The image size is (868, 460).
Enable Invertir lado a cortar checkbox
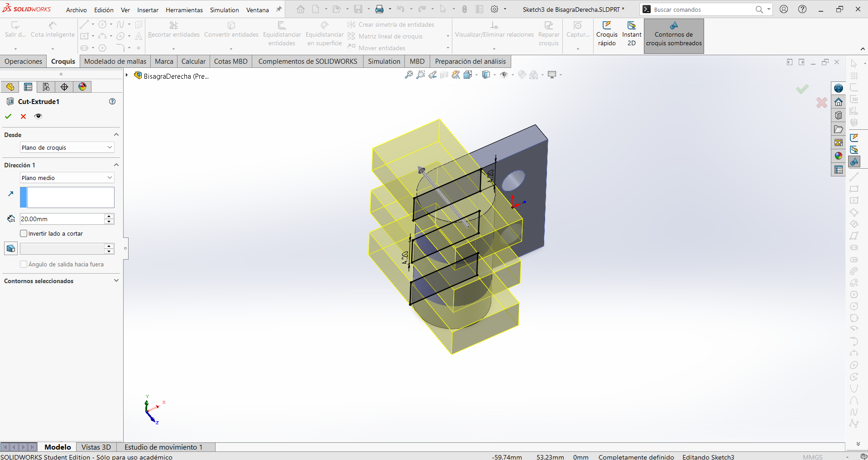24,233
